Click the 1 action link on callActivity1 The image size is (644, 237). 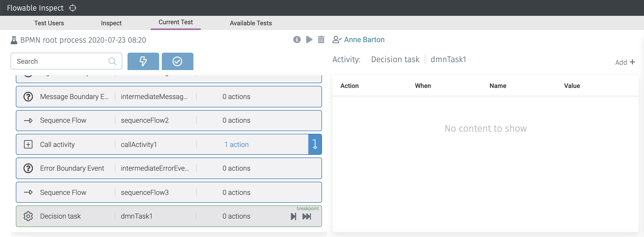pos(236,144)
